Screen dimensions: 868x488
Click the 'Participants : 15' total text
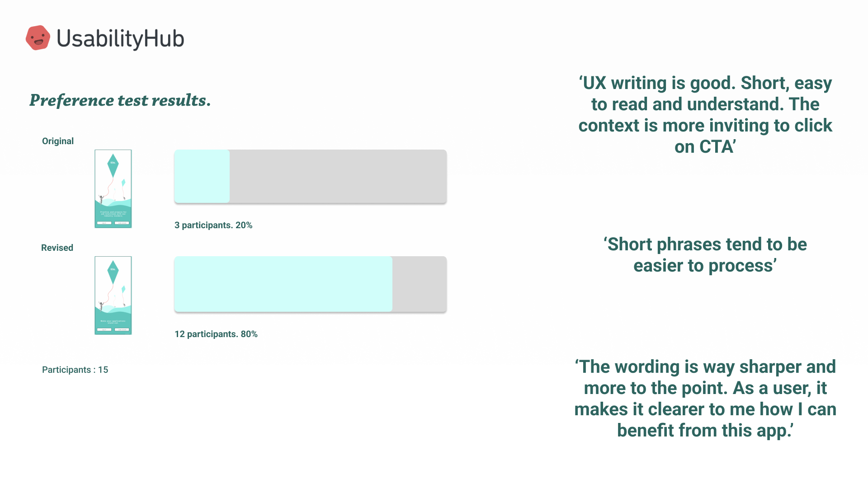point(75,370)
